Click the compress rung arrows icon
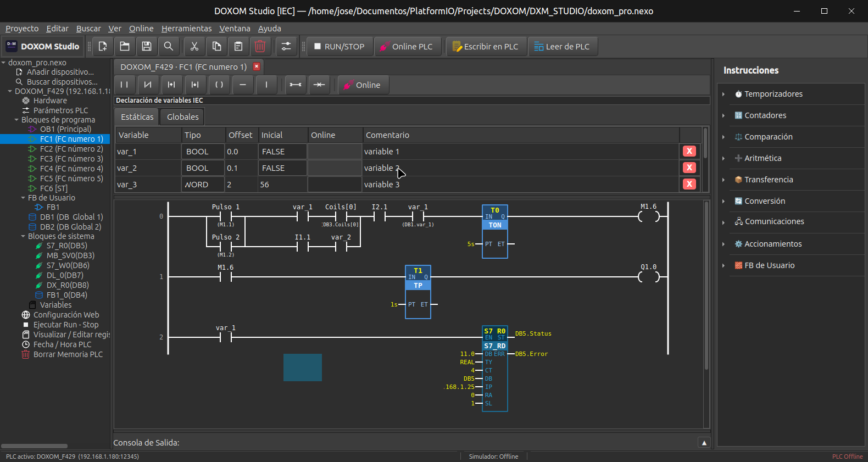 click(x=319, y=85)
